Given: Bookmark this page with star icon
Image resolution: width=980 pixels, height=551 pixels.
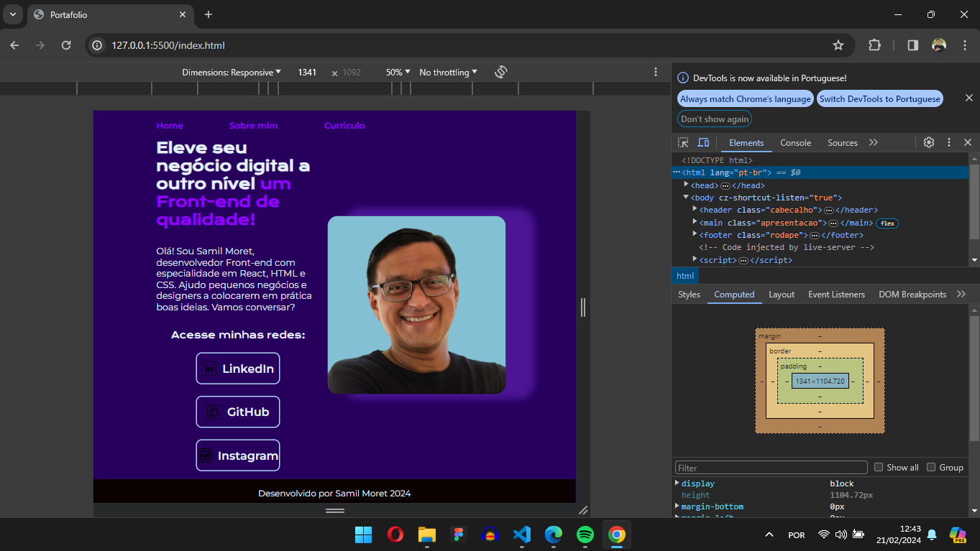Looking at the screenshot, I should 838,45.
